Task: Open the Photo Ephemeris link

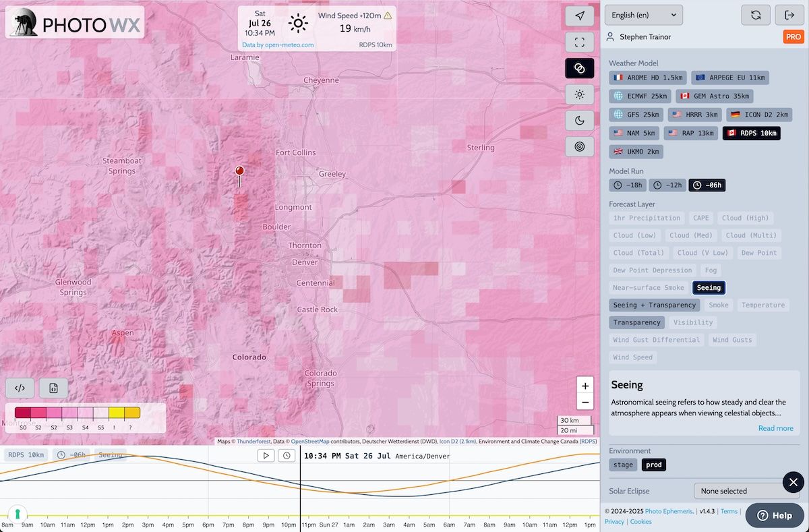Action: click(x=669, y=512)
